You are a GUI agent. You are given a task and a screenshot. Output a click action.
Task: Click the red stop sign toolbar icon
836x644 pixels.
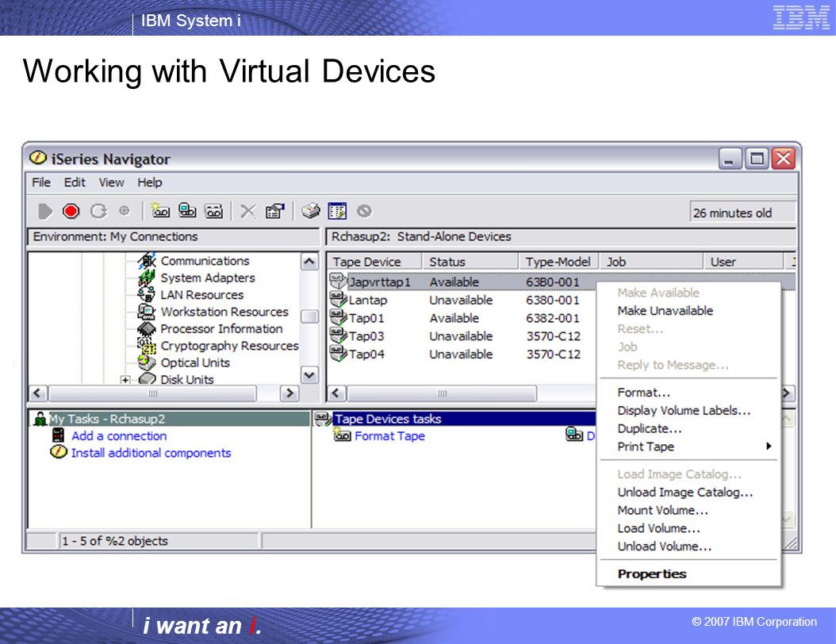(x=71, y=212)
